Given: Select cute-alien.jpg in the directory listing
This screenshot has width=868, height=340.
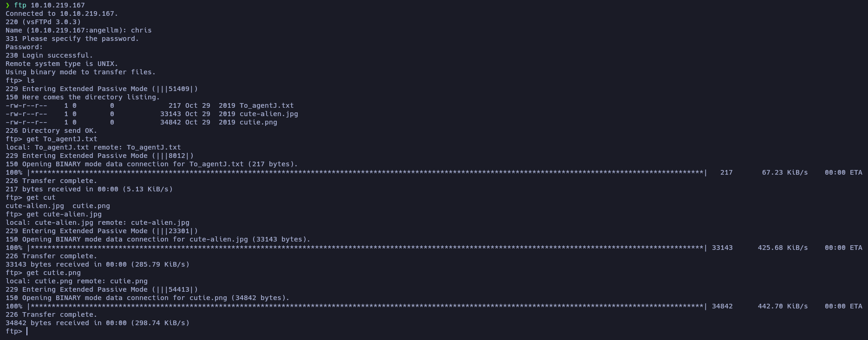Looking at the screenshot, I should coord(269,114).
